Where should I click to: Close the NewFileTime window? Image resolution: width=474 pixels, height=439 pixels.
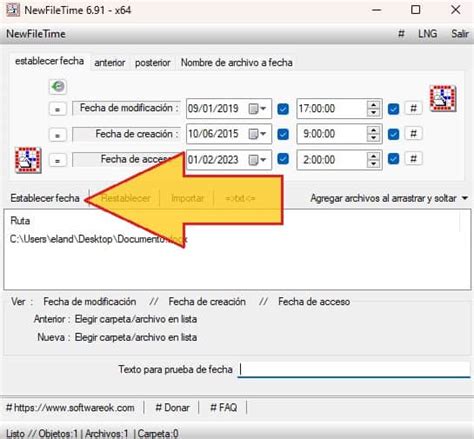[x=455, y=10]
